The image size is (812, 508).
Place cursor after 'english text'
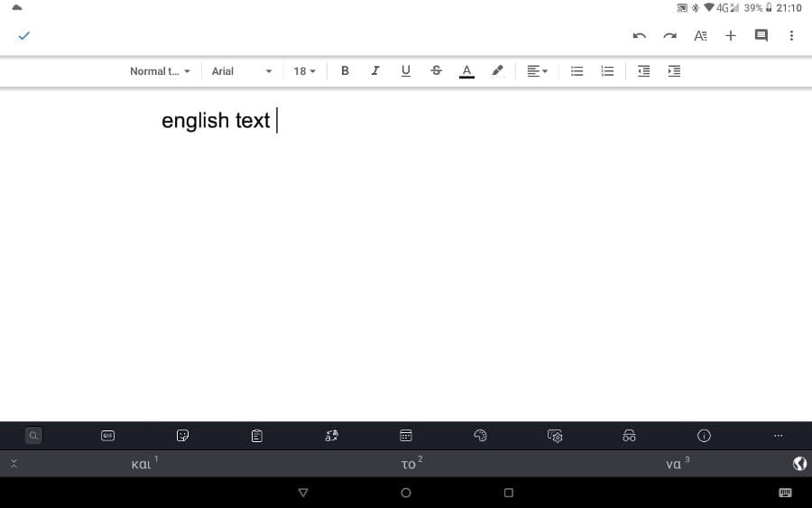pos(278,121)
